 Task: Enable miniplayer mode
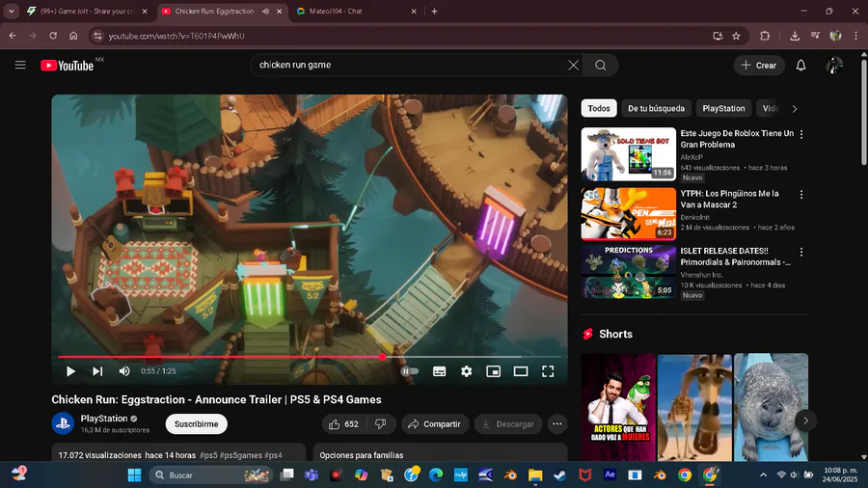coord(493,371)
